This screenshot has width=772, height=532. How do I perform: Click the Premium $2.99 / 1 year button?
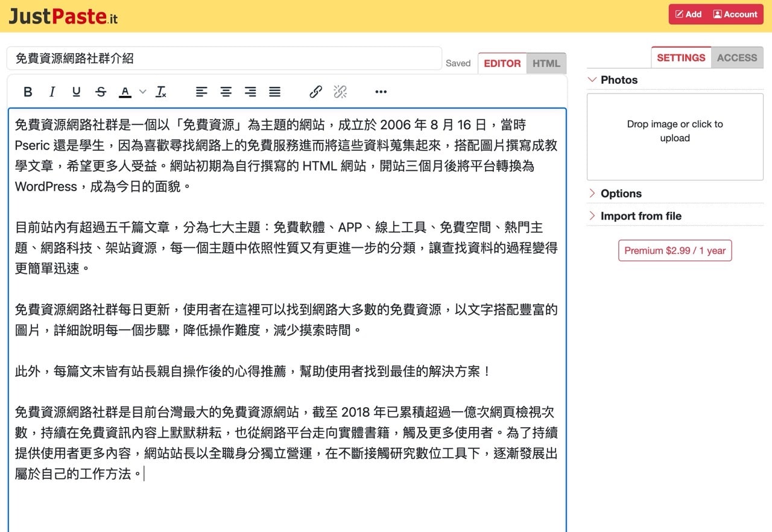[675, 251]
